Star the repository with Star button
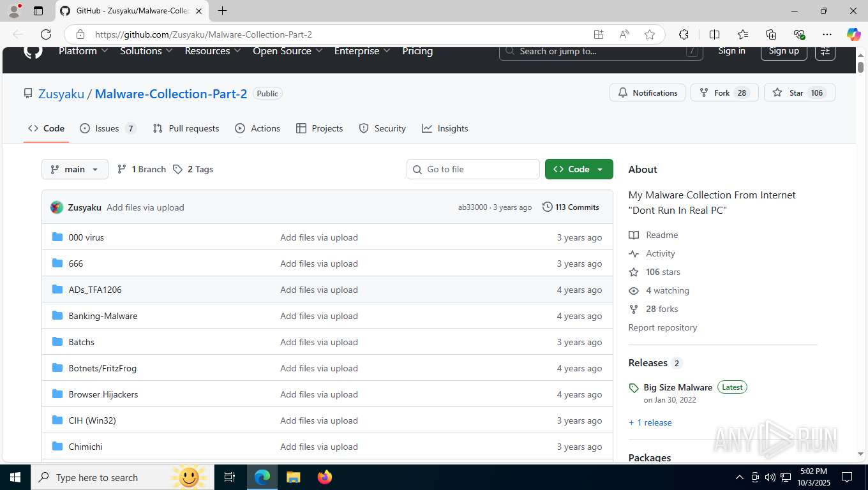Viewport: 868px width, 490px height. point(800,93)
